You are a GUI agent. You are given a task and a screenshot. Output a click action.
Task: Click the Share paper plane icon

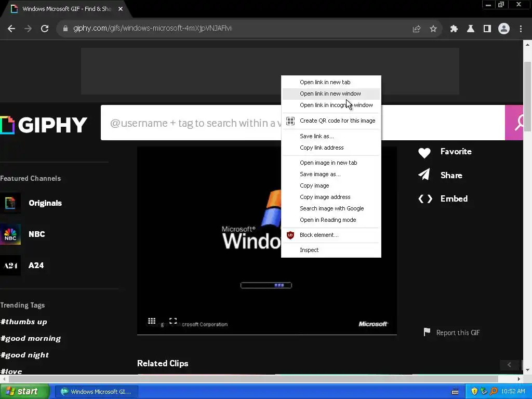(x=424, y=175)
